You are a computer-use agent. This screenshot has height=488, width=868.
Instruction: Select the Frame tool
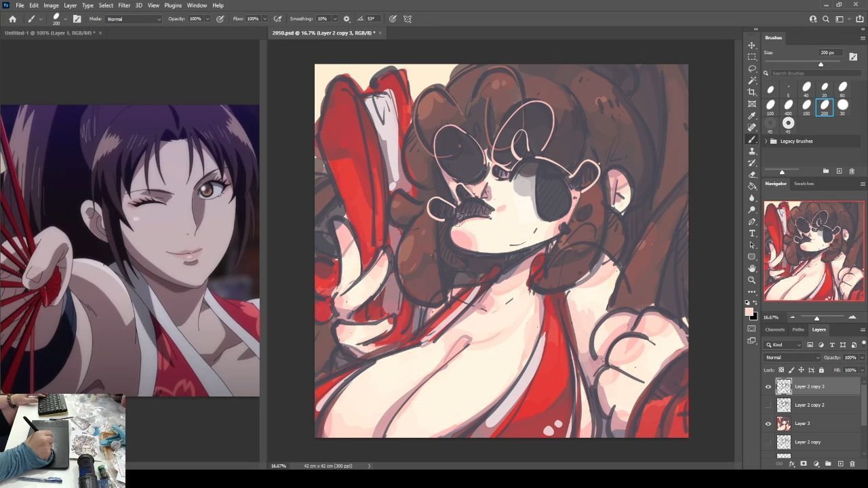pyautogui.click(x=751, y=104)
